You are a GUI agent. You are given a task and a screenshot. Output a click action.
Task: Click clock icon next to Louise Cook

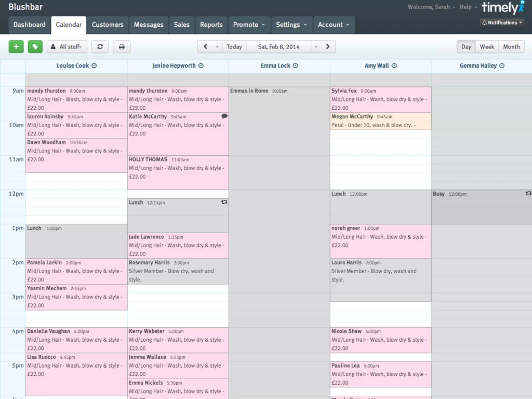(x=94, y=66)
